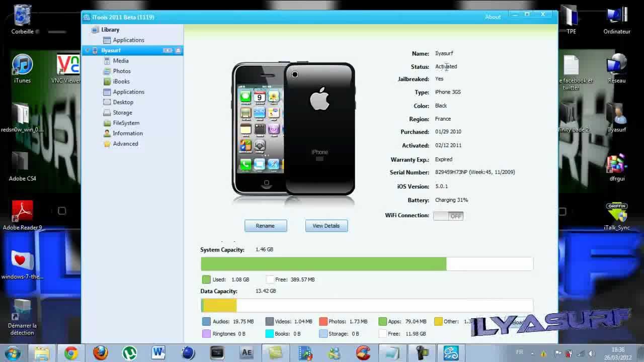Open Windows Start menu orb
This screenshot has width=644, height=362.
click(x=12, y=353)
